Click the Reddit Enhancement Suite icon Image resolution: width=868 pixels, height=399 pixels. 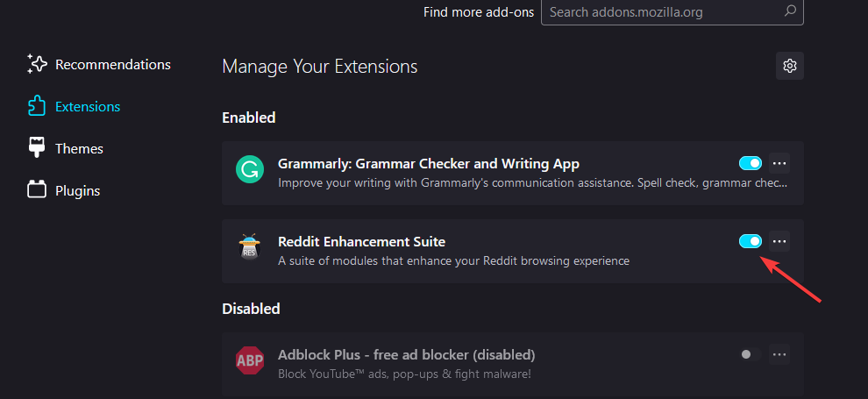tap(250, 247)
